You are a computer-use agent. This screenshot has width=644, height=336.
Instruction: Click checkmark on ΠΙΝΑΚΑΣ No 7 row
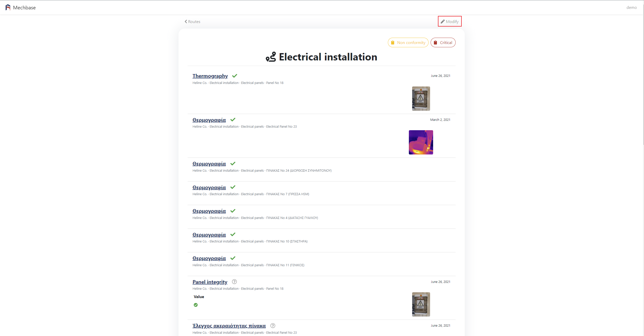pyautogui.click(x=233, y=187)
